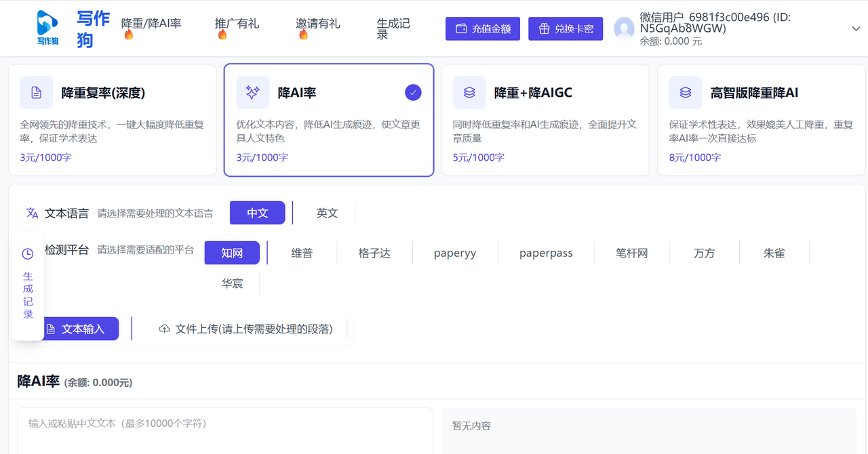Click the file icon in 文本输入 button
The image size is (868, 454).
coord(50,329)
